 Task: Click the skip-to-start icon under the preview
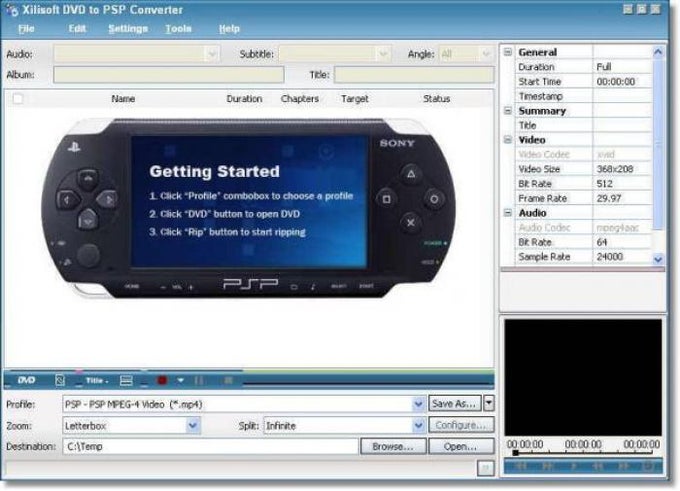[x=520, y=466]
